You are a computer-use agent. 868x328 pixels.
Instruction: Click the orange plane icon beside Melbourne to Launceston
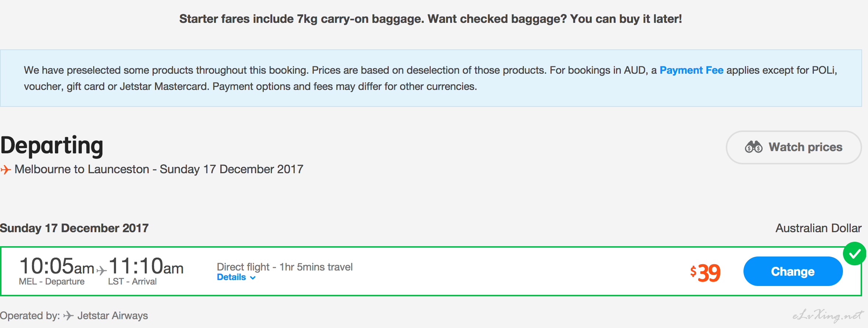[6, 170]
